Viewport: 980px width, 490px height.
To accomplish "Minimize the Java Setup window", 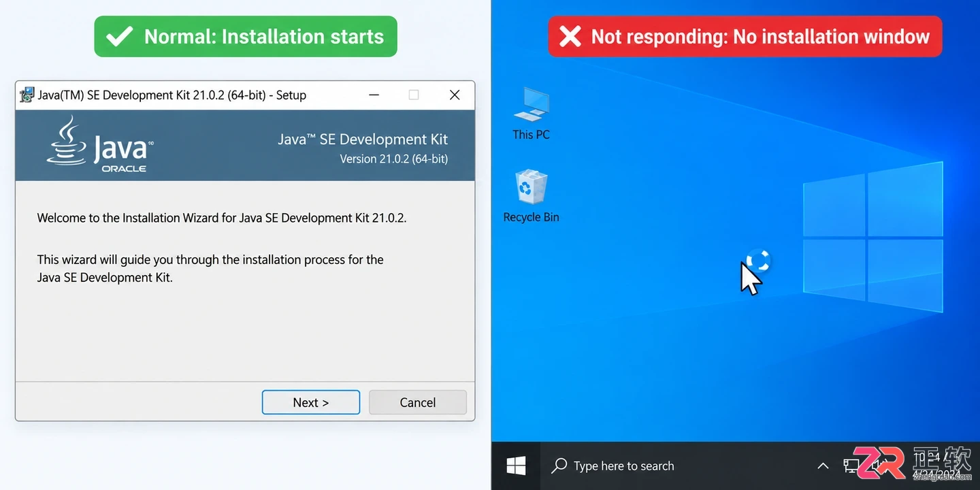I will tap(374, 95).
